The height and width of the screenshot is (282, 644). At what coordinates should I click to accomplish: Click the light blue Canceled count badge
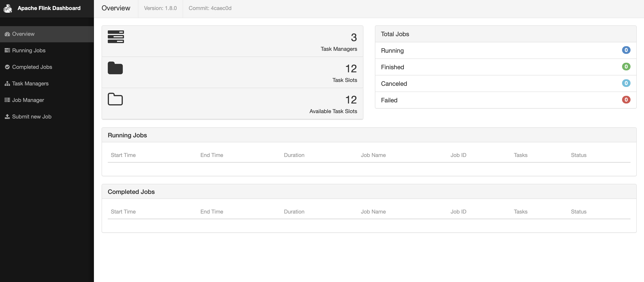point(626,83)
